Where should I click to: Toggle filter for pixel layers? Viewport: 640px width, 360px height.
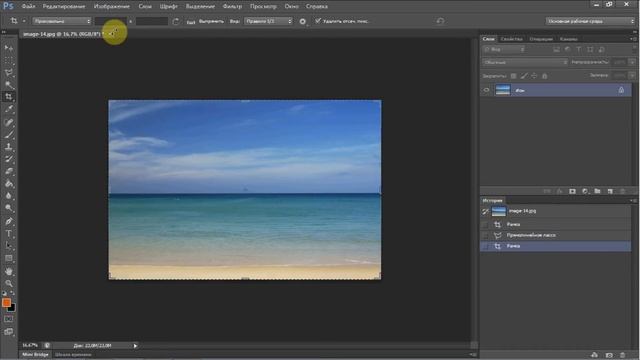pyautogui.click(x=556, y=49)
